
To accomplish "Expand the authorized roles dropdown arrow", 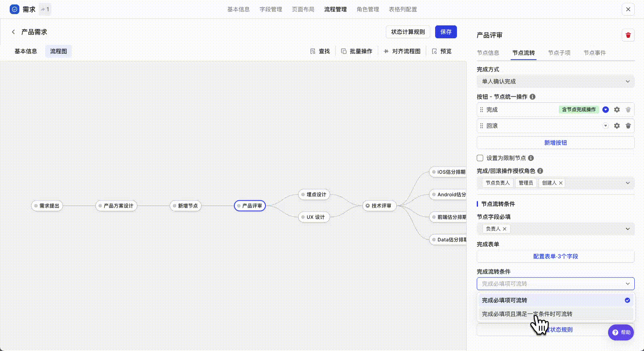I will [628, 183].
